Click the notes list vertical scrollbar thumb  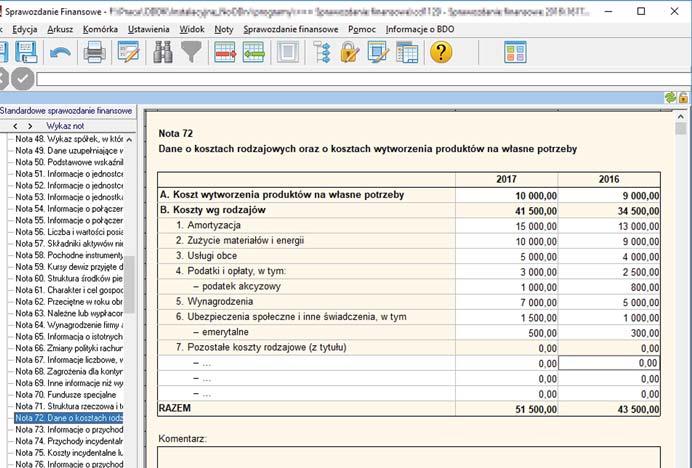pos(129,284)
